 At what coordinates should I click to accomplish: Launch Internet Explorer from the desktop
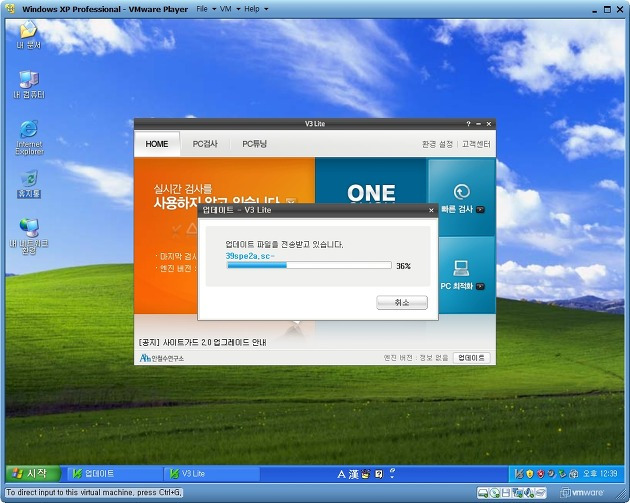(x=29, y=137)
